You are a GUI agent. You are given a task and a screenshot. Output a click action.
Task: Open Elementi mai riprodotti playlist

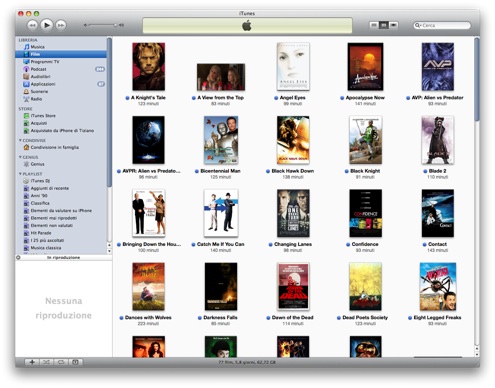(x=54, y=218)
